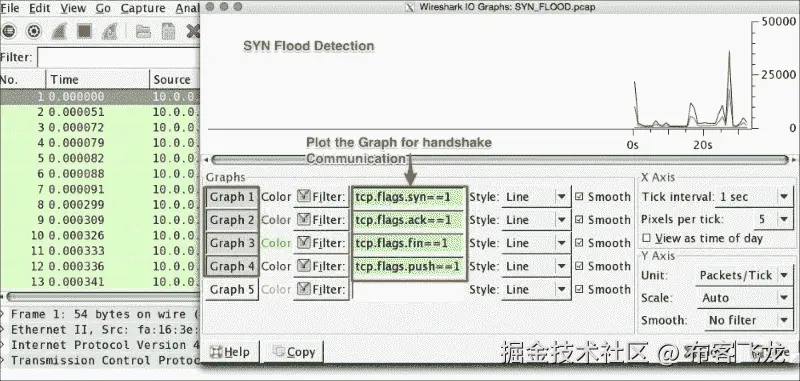Toggle the Graph 3 button
The image size is (800, 381).
coord(232,243)
